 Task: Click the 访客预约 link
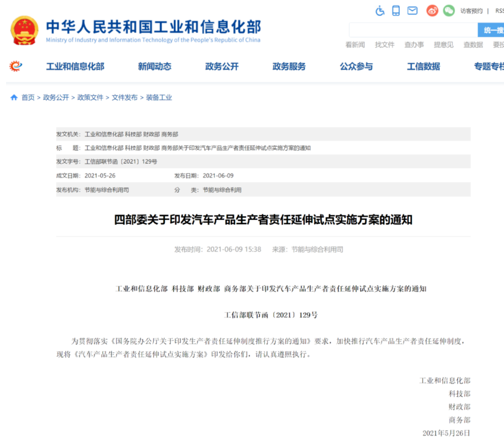(x=471, y=11)
